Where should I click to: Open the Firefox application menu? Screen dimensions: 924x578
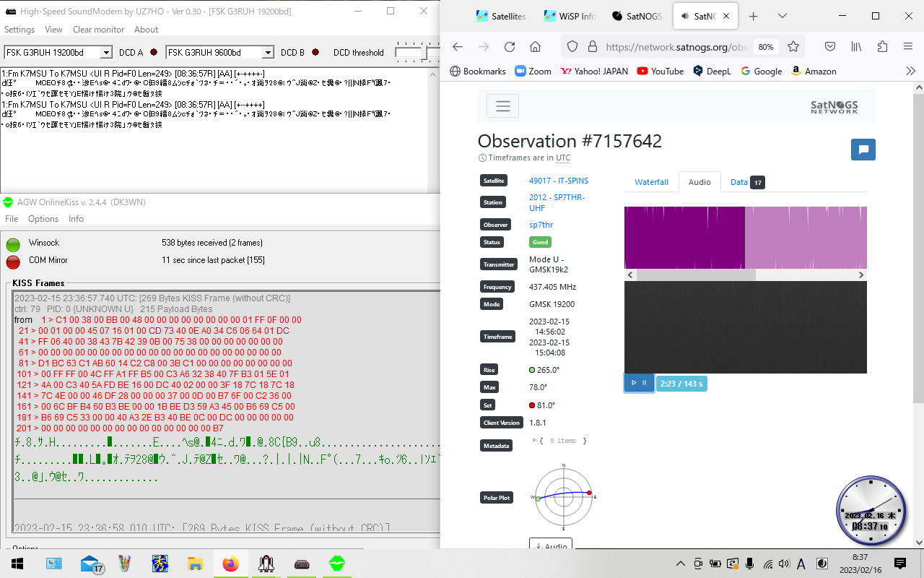pyautogui.click(x=908, y=47)
